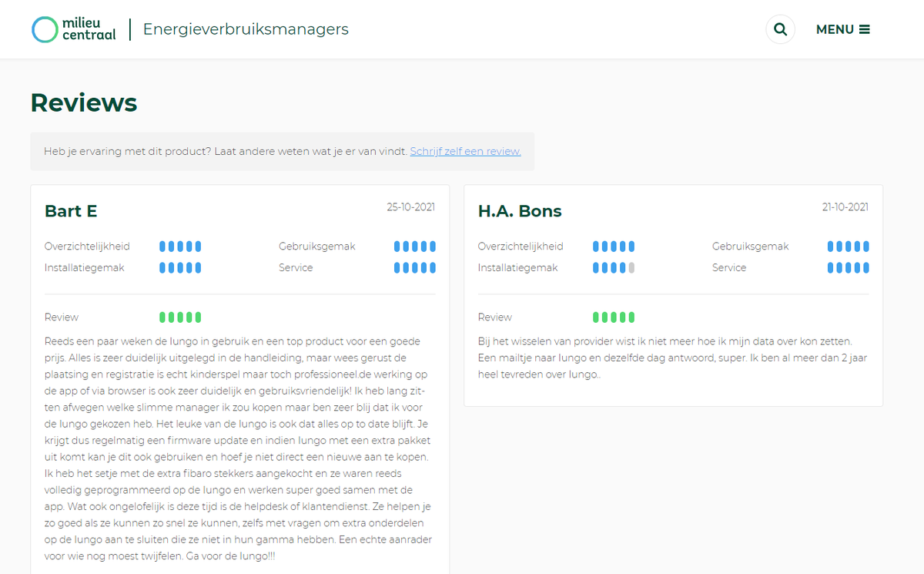Click Installatiegemak label in Bart E's card
The height and width of the screenshot is (574, 924).
click(85, 267)
